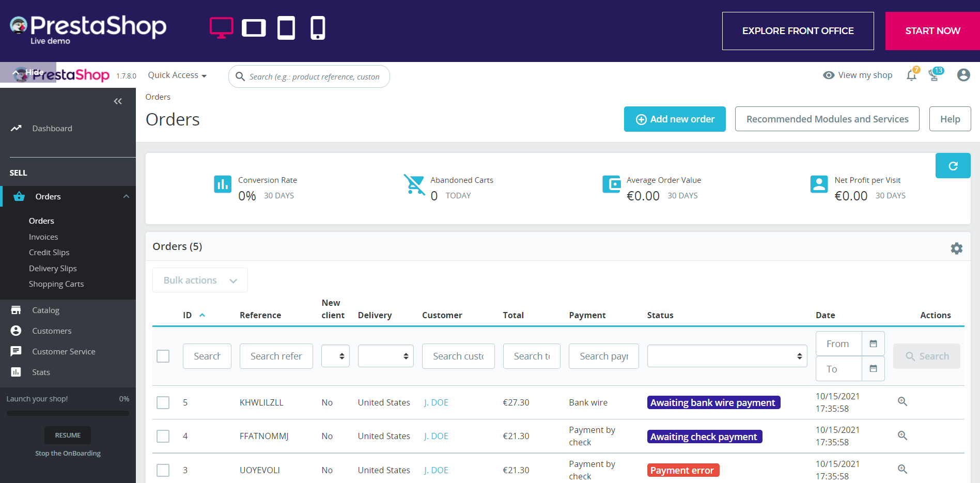
Task: Tick checkbox for order 4
Action: tap(163, 436)
